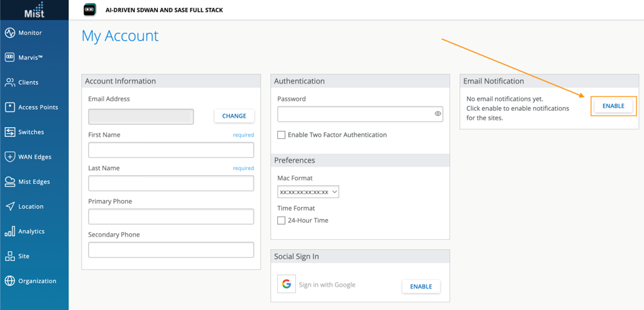Click the Google logo icon
Screen dimensions: 644x310
[286, 284]
